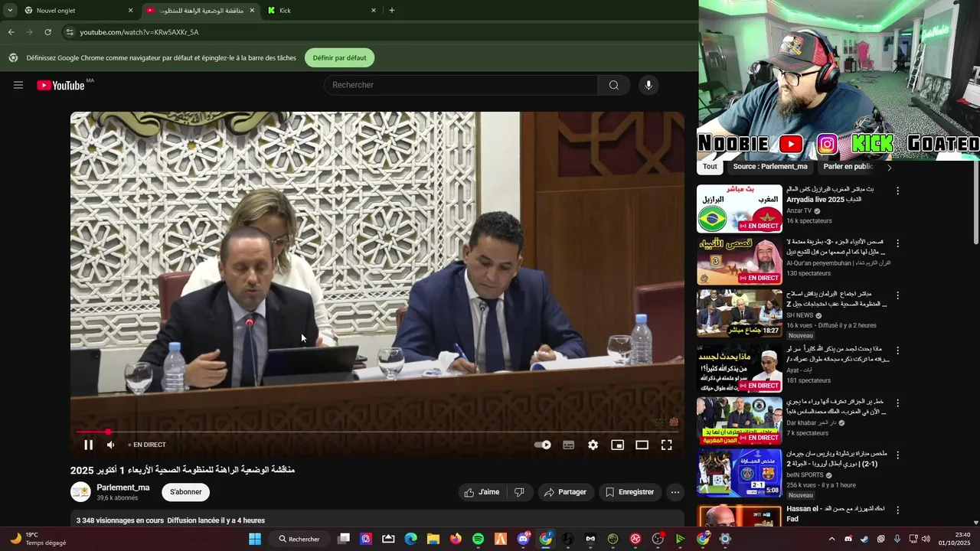
Task: Click Définir par défaut button
Action: click(x=339, y=58)
